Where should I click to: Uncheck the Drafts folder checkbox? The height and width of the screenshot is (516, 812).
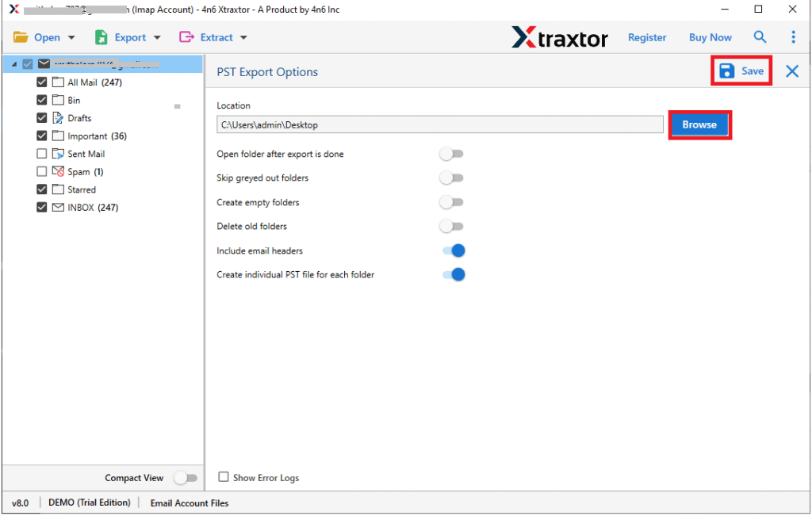pyautogui.click(x=41, y=117)
